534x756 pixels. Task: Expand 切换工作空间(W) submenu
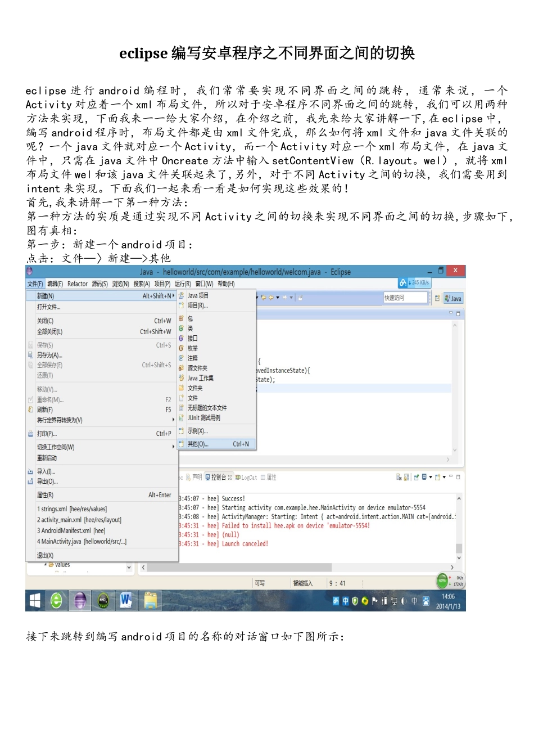[102, 447]
